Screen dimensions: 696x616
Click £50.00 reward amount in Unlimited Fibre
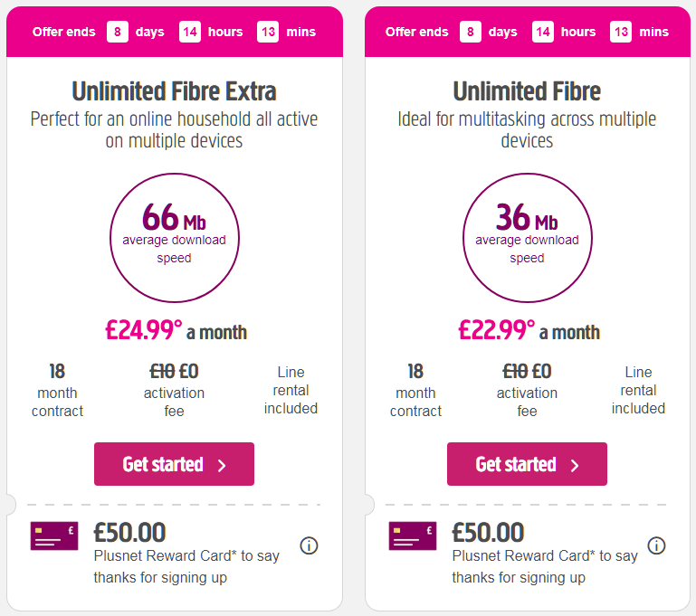(488, 532)
